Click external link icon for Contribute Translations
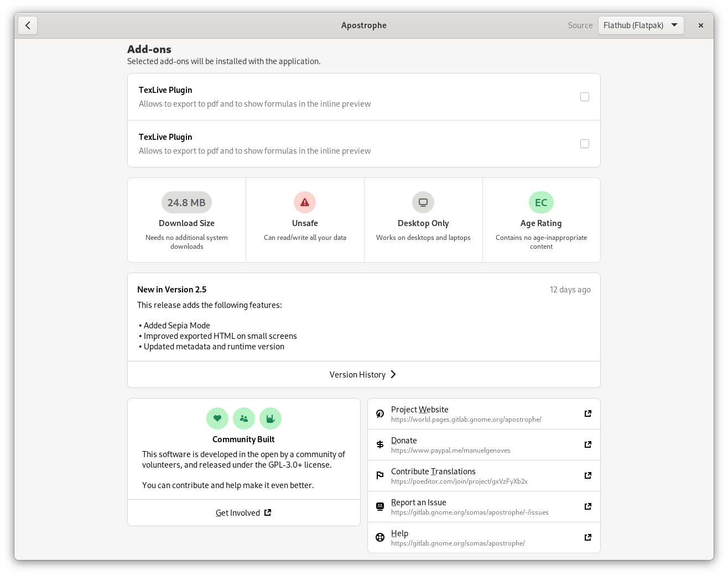Screen dimensions: 728x576 coord(588,475)
